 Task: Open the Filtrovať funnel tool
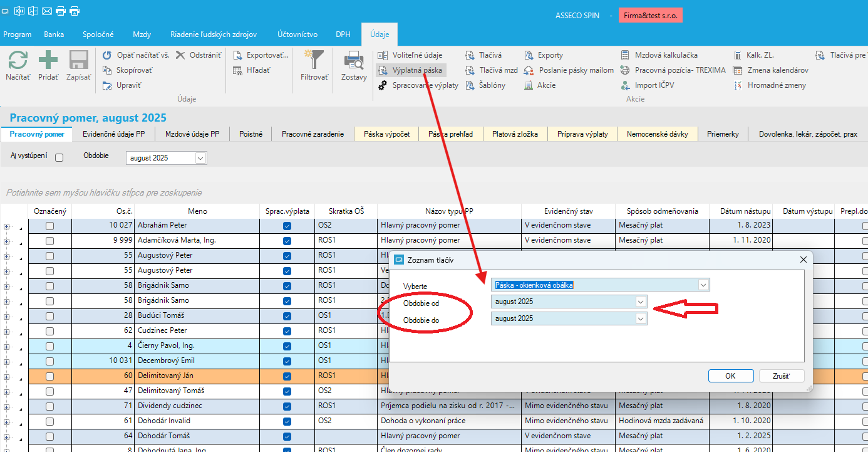coord(314,61)
